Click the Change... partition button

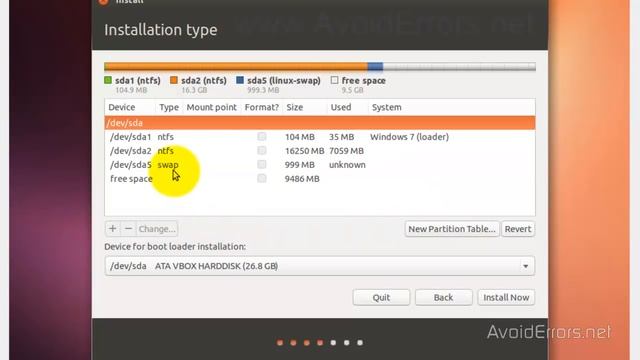click(157, 229)
